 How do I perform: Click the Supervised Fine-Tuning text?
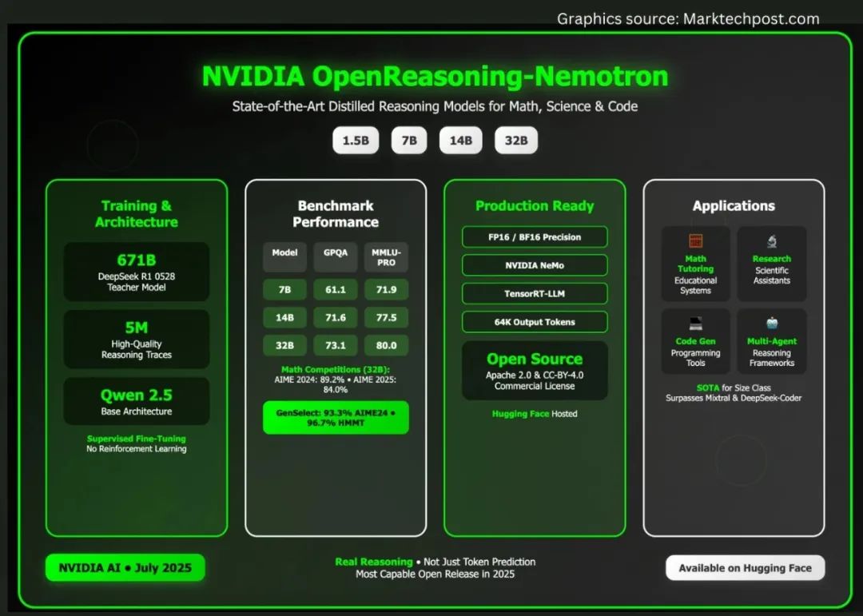tap(137, 439)
